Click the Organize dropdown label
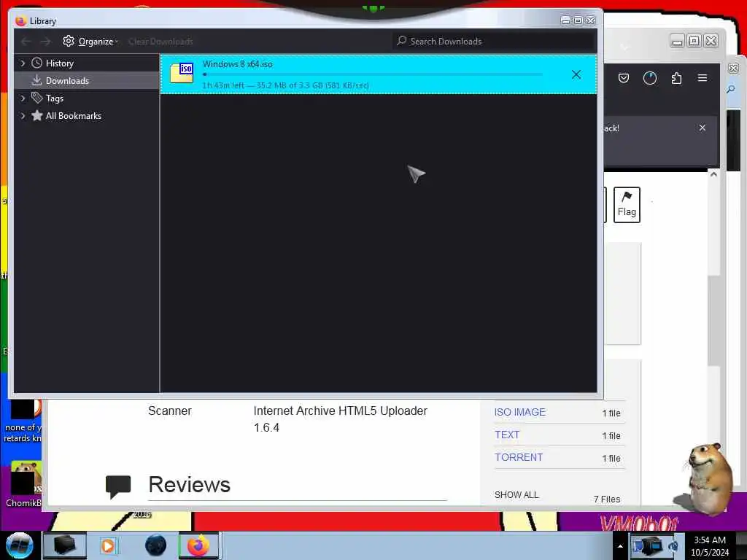 click(x=96, y=42)
